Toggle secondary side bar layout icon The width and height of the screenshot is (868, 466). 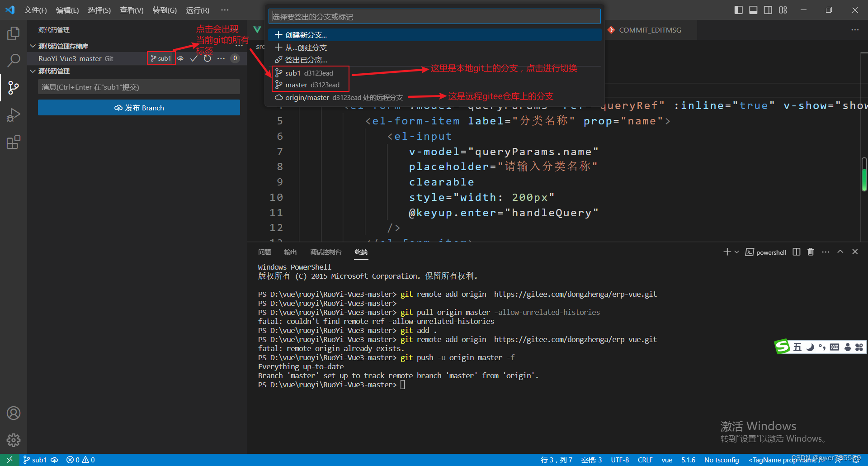(768, 10)
